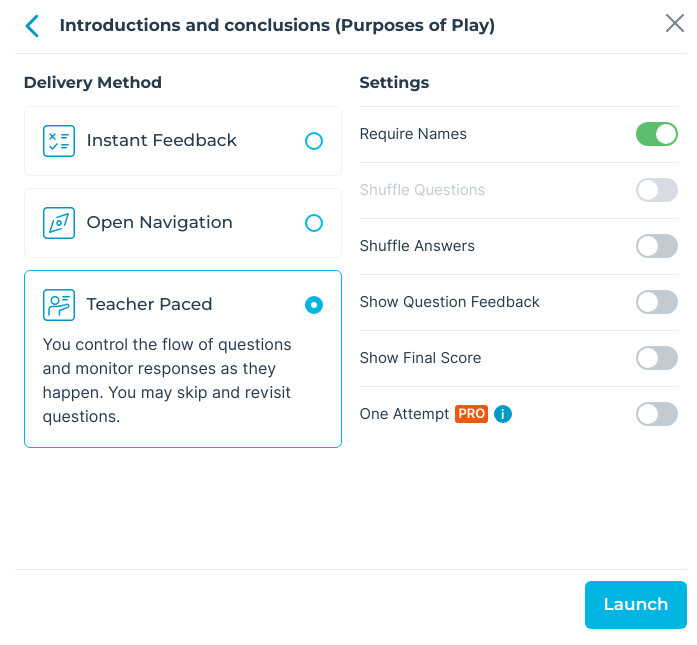Click the Open Navigation card label

[160, 222]
